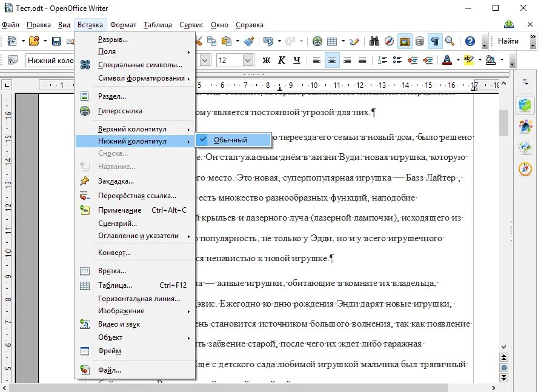Click the Highlighting color marker
Viewport: 538px width, 392px height.
[469, 61]
